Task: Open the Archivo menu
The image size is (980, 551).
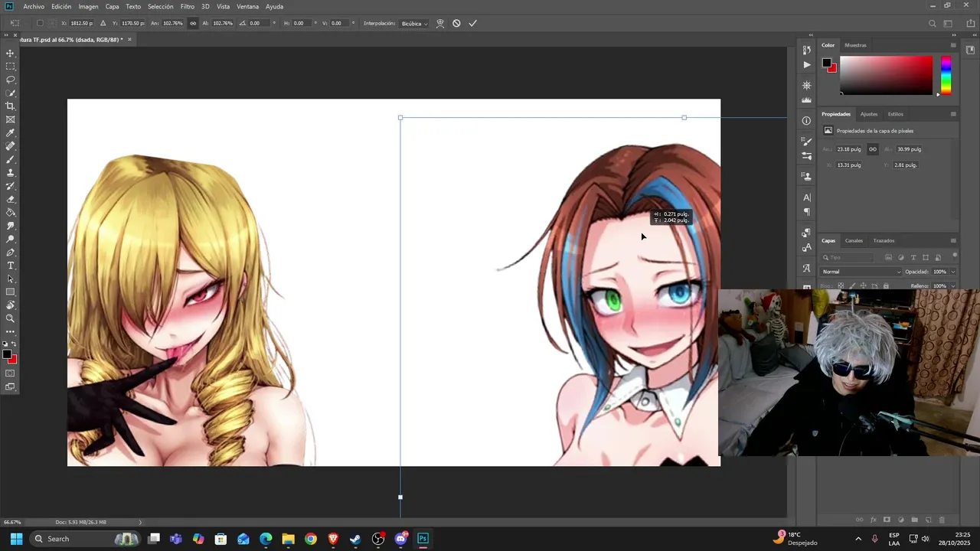Action: point(34,6)
